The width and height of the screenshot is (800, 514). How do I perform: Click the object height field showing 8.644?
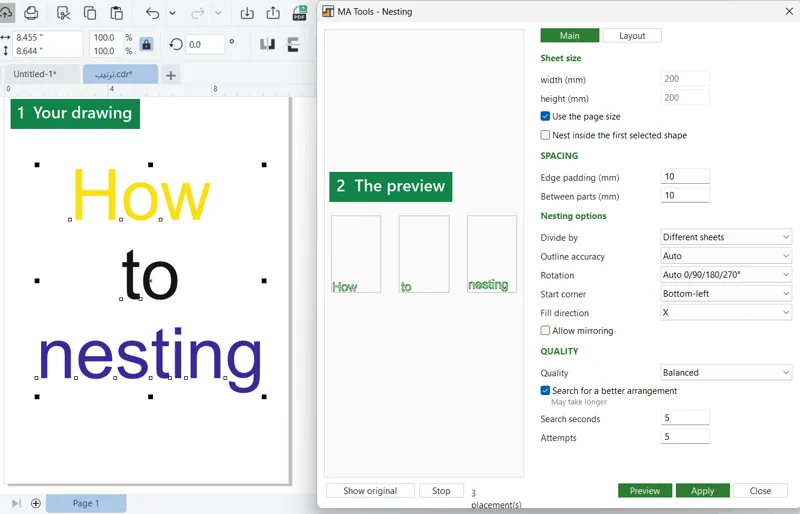(47, 51)
